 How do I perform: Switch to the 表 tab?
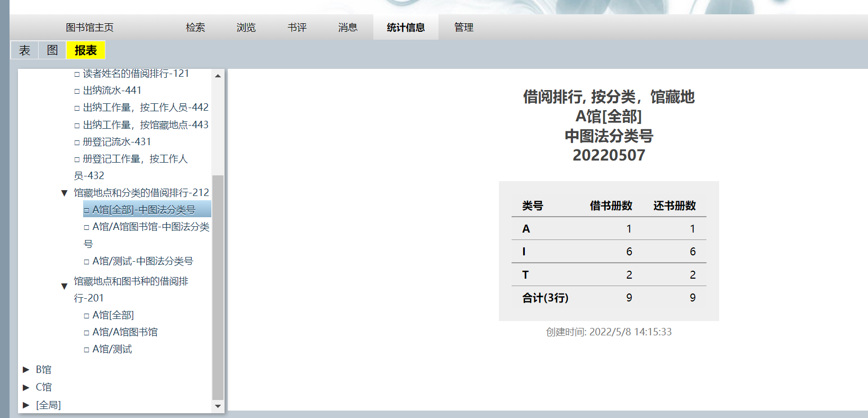click(25, 50)
